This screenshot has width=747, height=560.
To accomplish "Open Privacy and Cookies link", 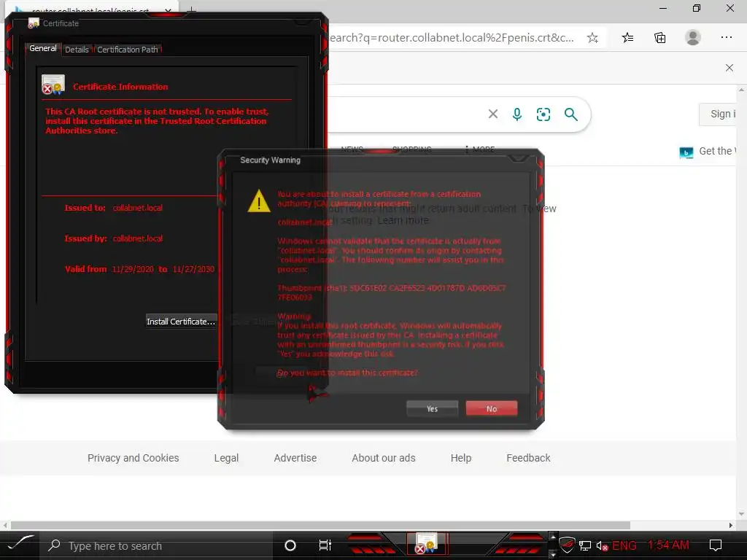I will coord(133,458).
